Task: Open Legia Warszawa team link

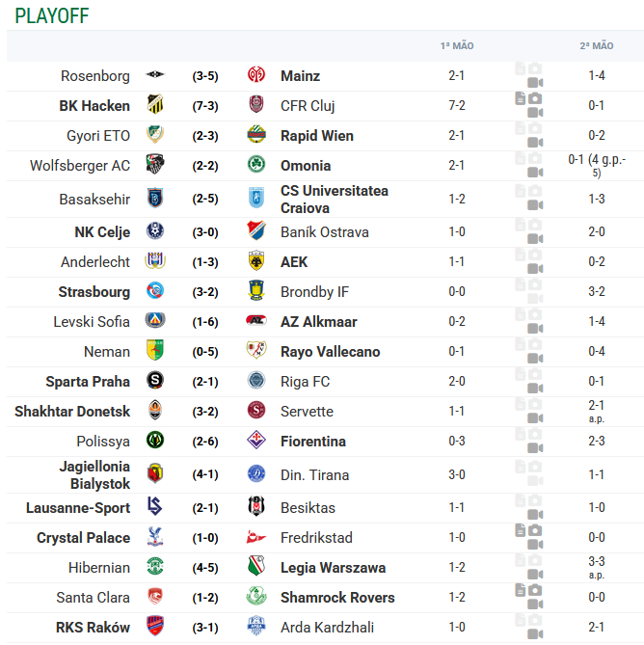Action: pyautogui.click(x=334, y=568)
